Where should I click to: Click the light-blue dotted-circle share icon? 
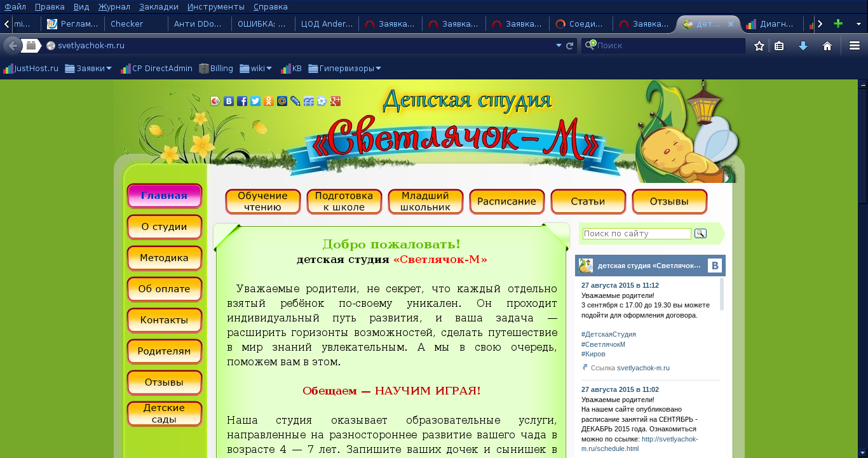pyautogui.click(x=322, y=101)
